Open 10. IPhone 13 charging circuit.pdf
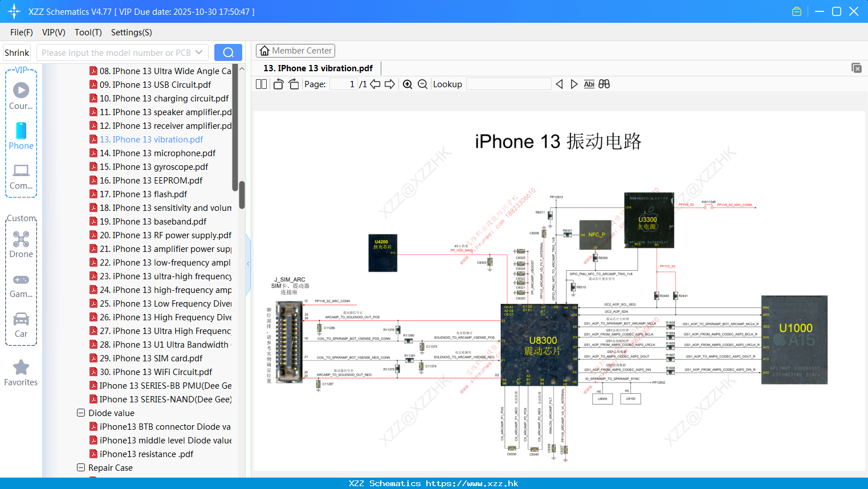The image size is (868, 489). (159, 98)
